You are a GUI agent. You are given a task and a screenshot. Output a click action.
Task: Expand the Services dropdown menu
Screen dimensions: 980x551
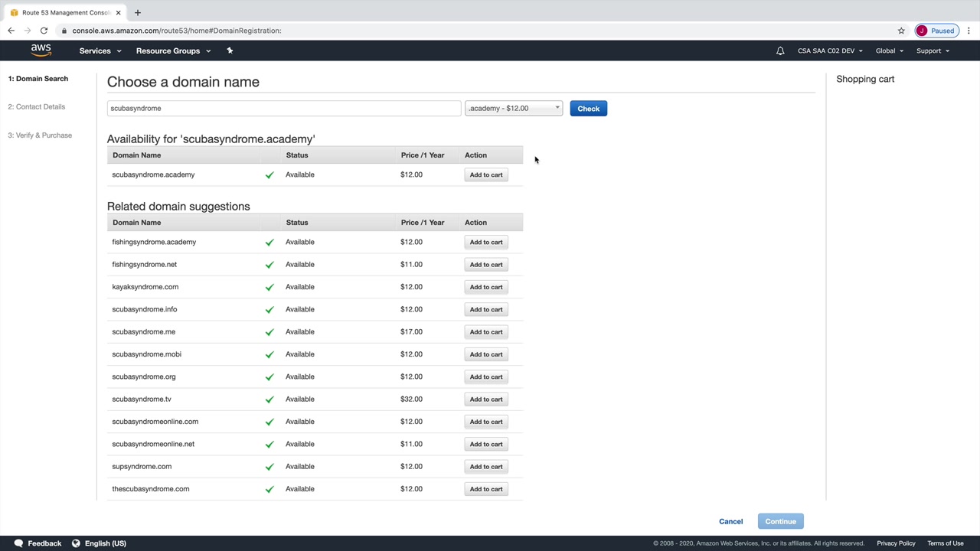coord(100,51)
